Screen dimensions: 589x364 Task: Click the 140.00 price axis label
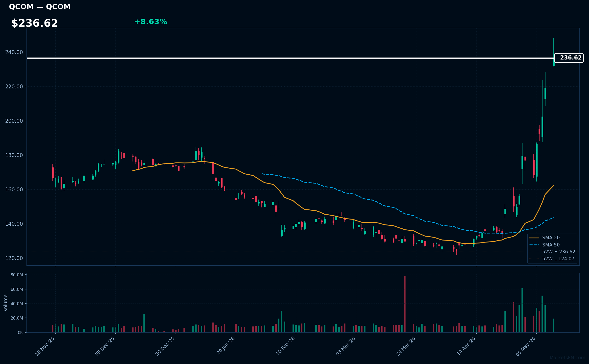pyautogui.click(x=14, y=224)
